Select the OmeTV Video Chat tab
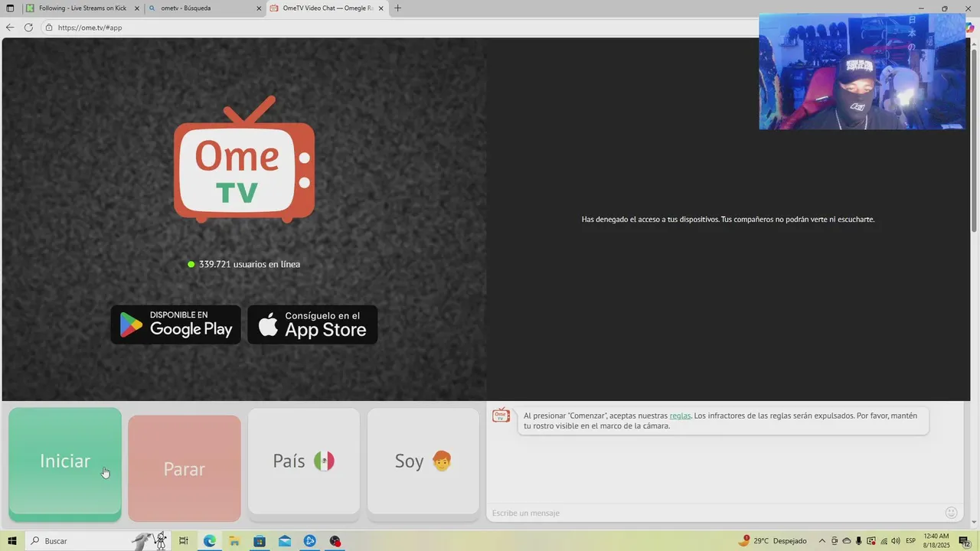This screenshot has height=551, width=980. click(x=327, y=8)
